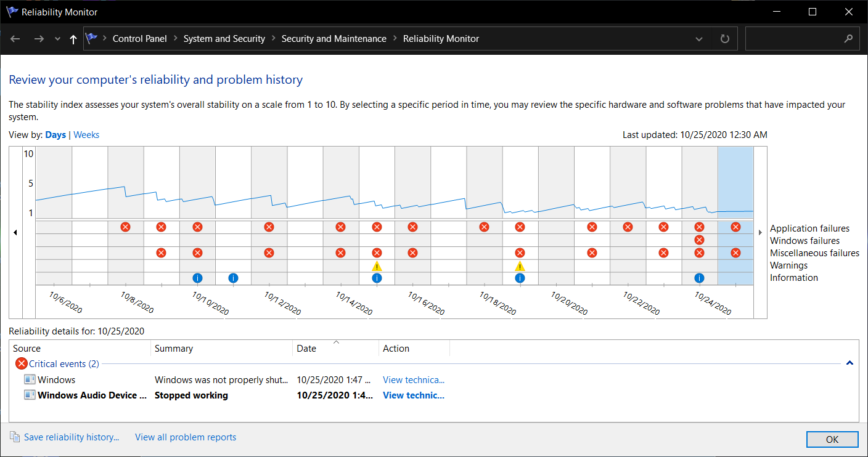Sort by the Source column header
This screenshot has height=457, width=868.
(x=80, y=348)
